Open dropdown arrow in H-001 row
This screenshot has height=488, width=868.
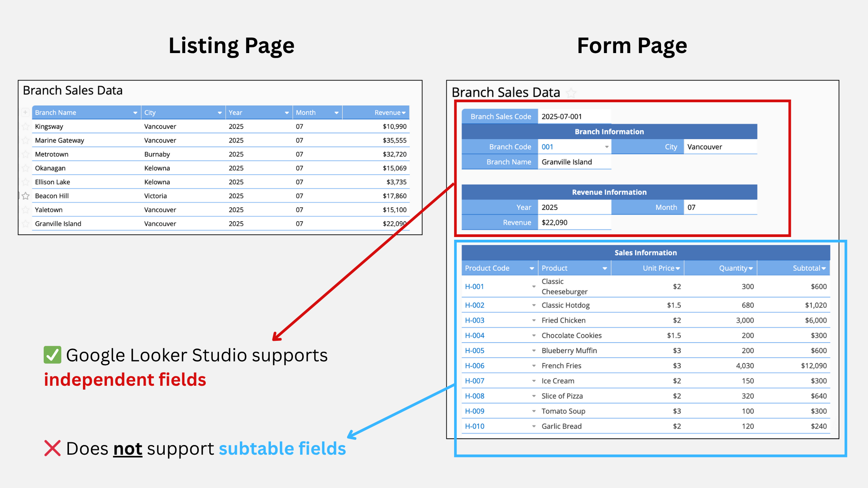[534, 287]
